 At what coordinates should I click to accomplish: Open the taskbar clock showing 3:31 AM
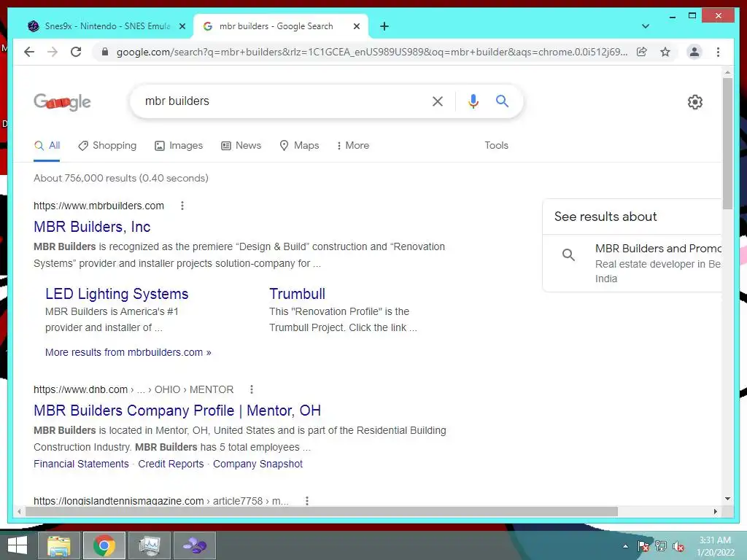pyautogui.click(x=715, y=546)
